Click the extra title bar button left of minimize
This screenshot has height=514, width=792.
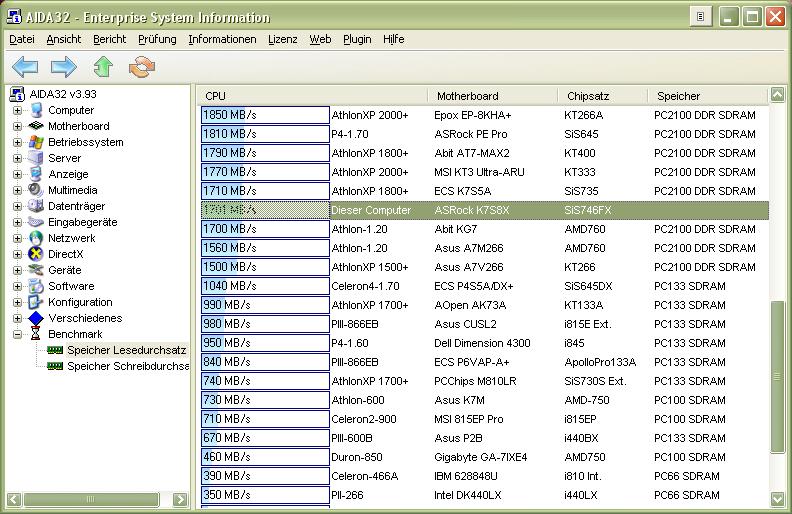click(700, 17)
